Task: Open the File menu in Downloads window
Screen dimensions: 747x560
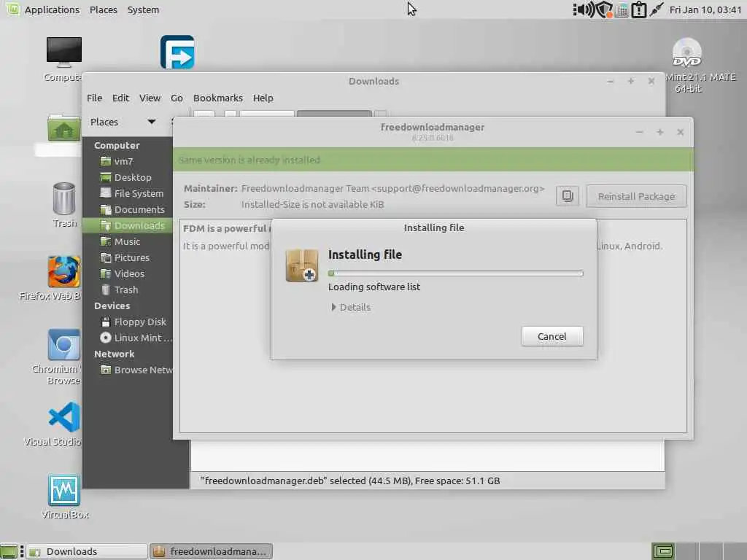Action: tap(94, 98)
